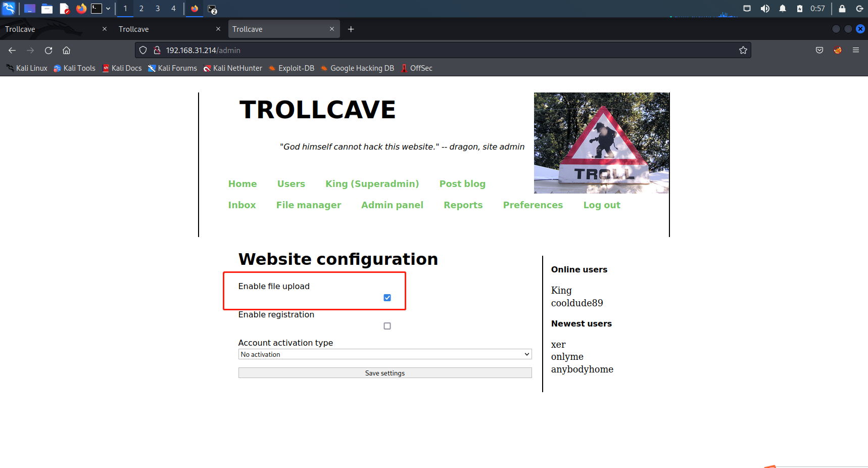Uncheck the Enable file upload checkbox
This screenshot has height=468, width=868.
coord(387,298)
